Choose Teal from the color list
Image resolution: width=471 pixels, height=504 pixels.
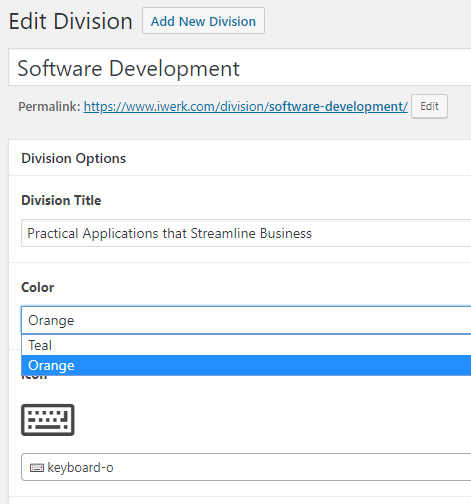pos(246,345)
